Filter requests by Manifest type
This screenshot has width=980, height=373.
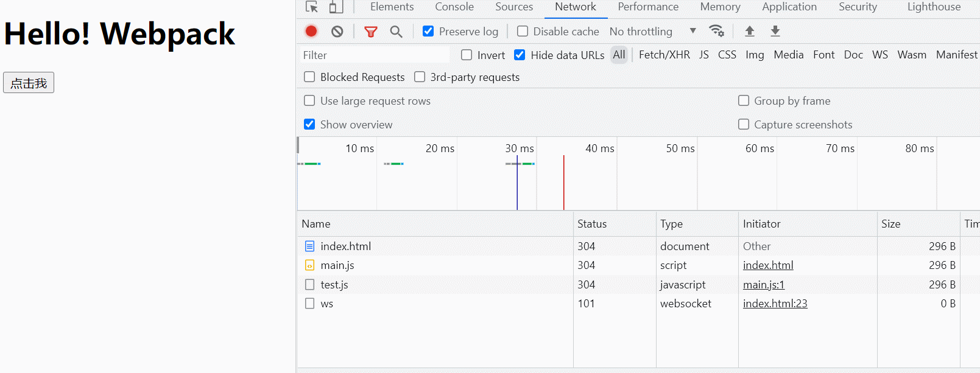[957, 55]
